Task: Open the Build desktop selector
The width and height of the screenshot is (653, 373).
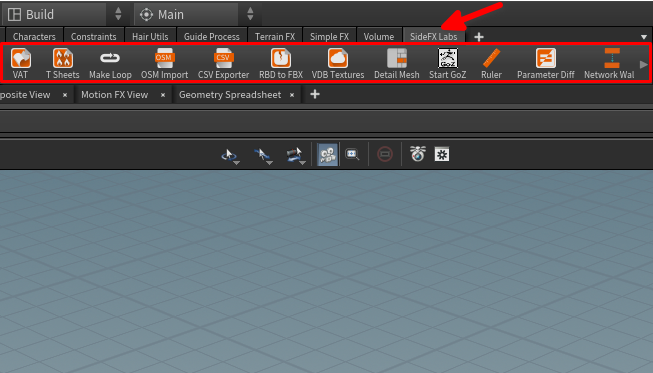Action: click(54, 15)
